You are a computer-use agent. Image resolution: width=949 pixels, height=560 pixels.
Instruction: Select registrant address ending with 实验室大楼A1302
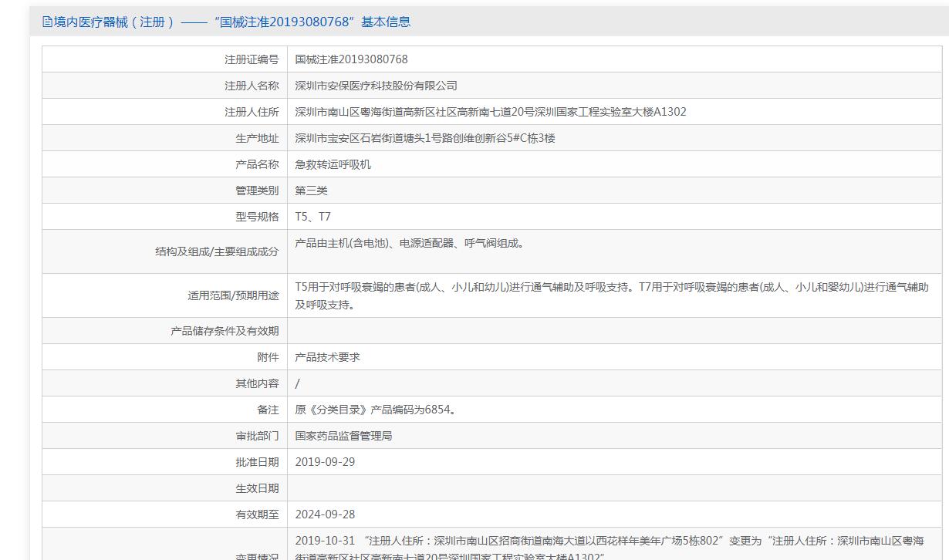tap(491, 112)
